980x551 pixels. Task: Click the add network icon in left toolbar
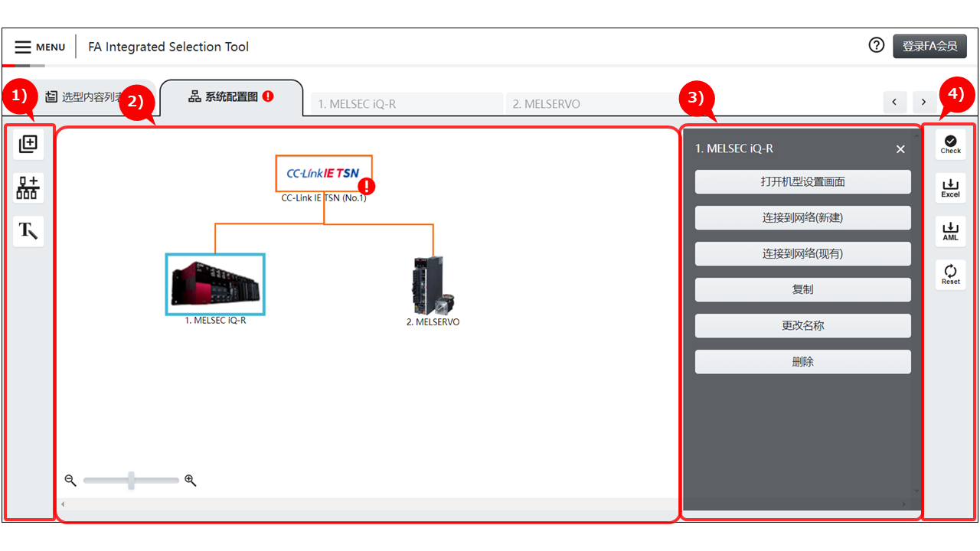28,187
